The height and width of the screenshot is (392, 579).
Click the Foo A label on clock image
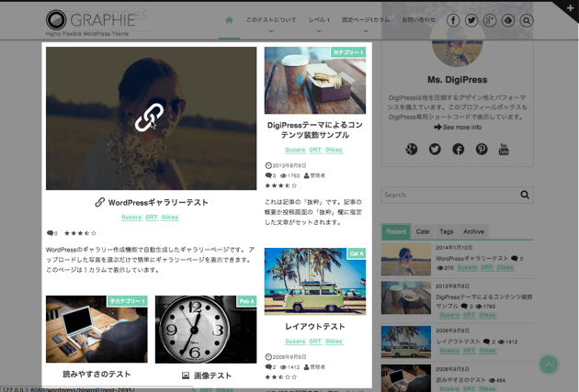click(x=246, y=301)
